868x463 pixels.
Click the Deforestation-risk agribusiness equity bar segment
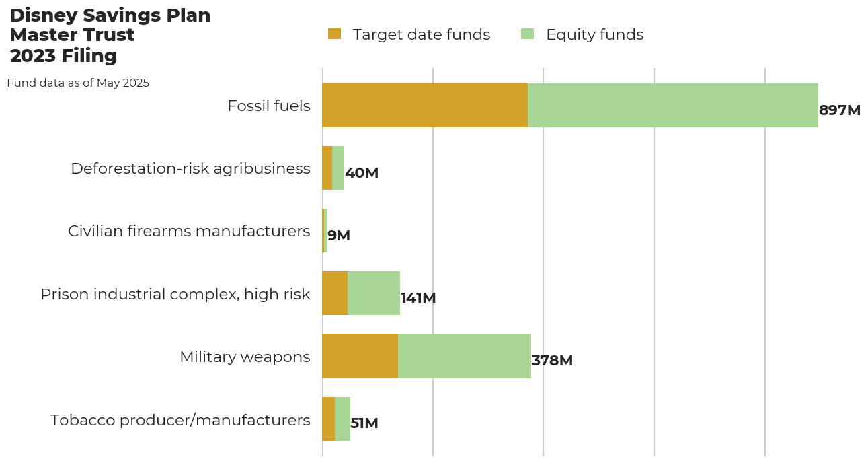(x=338, y=168)
